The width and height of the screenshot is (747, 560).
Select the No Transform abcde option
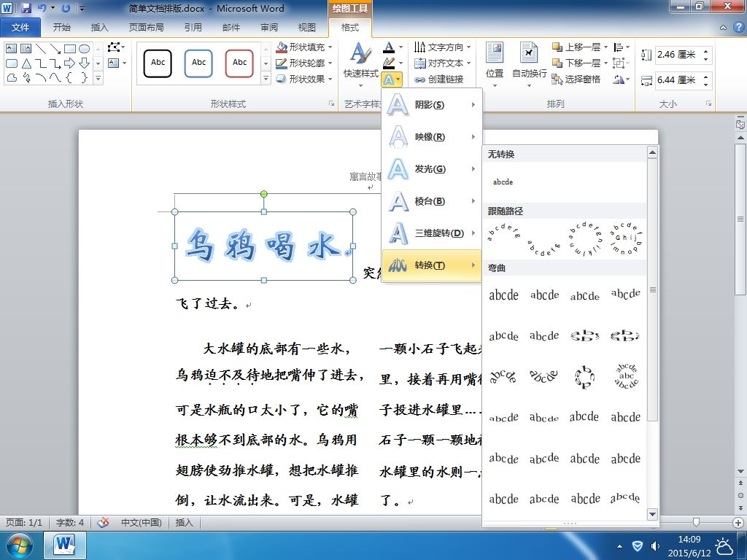(503, 182)
